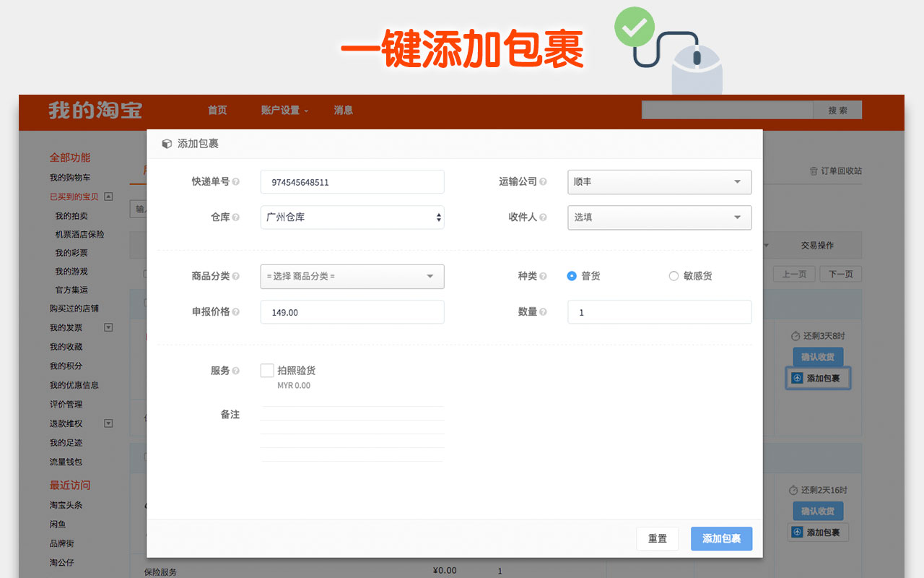924x578 pixels.
Task: Click clock icon beside 还剩3天8时
Action: point(796,336)
